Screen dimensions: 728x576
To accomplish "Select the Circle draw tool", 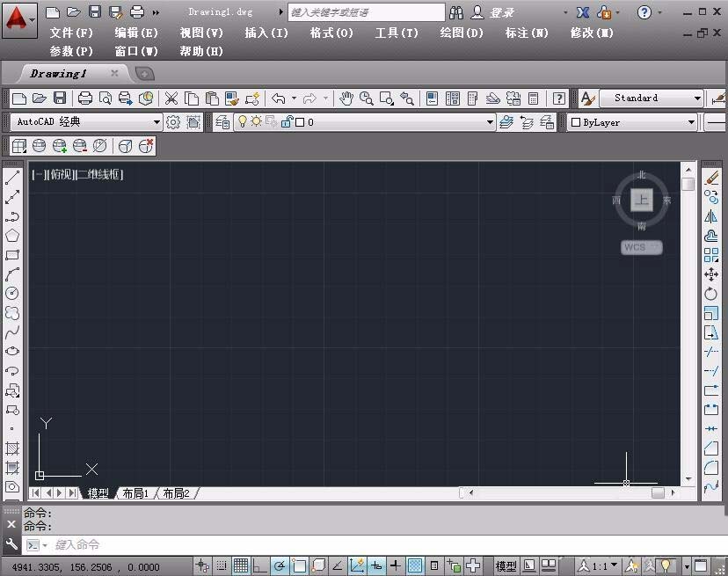I will [x=12, y=294].
